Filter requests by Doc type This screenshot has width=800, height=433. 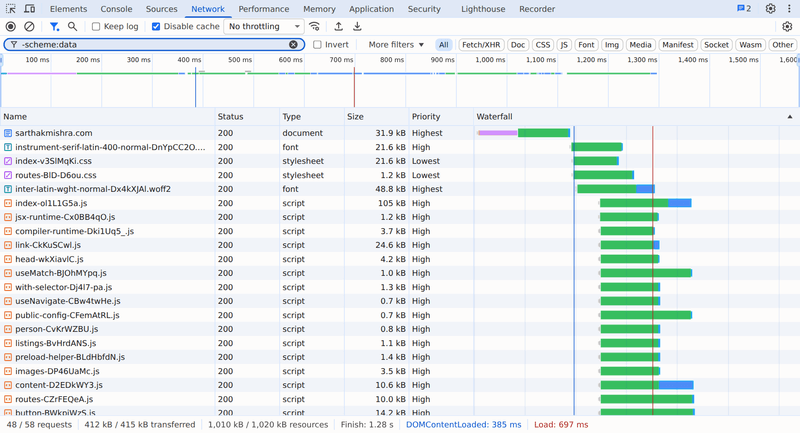click(x=518, y=45)
